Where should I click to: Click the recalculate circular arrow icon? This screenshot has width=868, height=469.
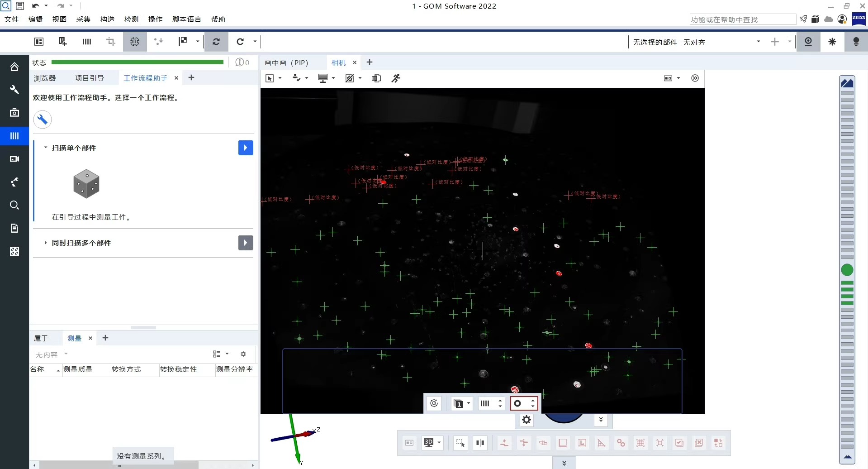(240, 42)
